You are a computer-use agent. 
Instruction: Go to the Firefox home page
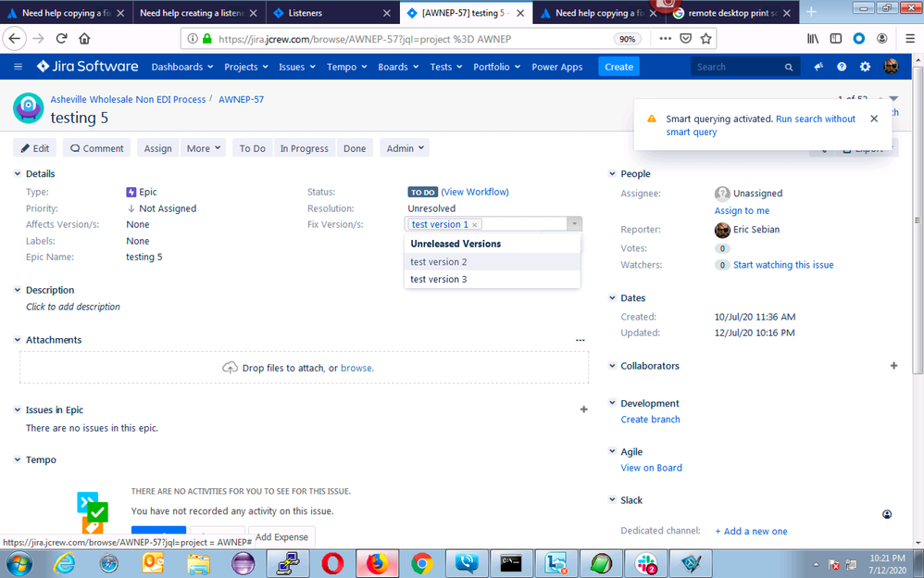coord(84,39)
